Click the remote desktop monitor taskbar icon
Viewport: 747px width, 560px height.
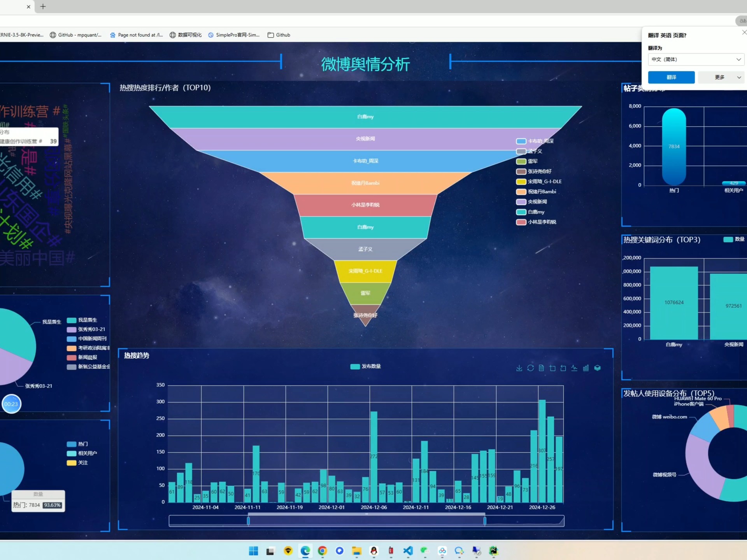pyautogui.click(x=477, y=551)
